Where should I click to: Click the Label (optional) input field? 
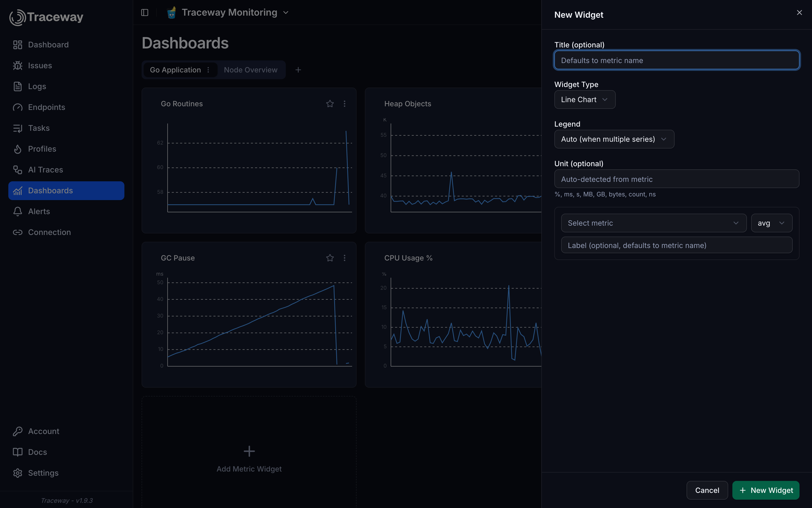(676, 245)
